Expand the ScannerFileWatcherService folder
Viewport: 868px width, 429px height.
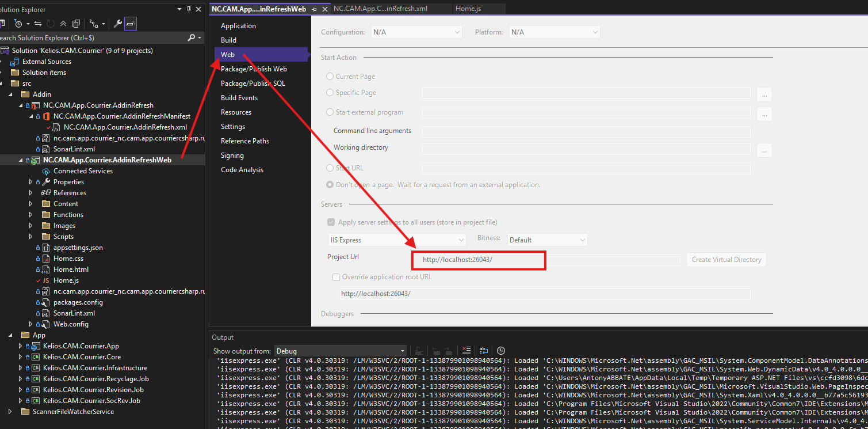(10, 412)
